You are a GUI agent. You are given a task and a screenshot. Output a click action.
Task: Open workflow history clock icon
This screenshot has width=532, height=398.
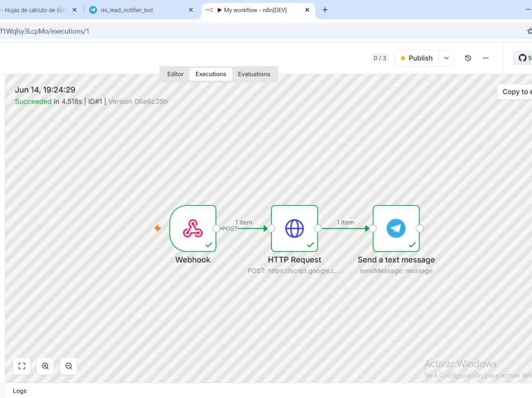click(x=468, y=58)
